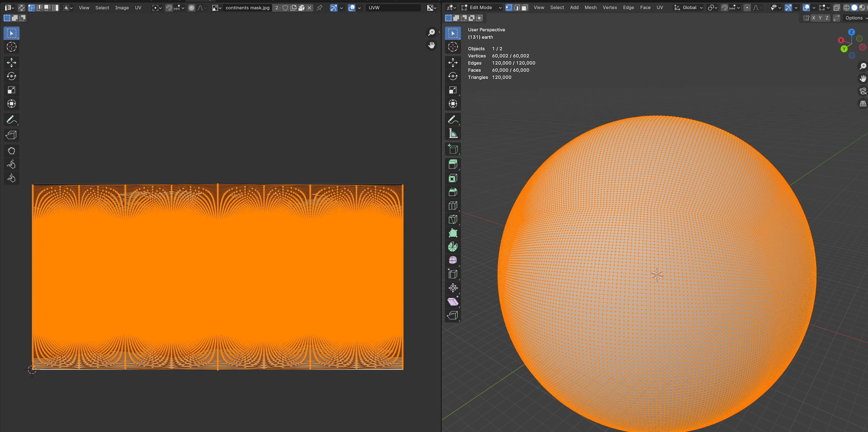Pick the Grab tool in UV editor
The height and width of the screenshot is (432, 868).
coord(12,151)
